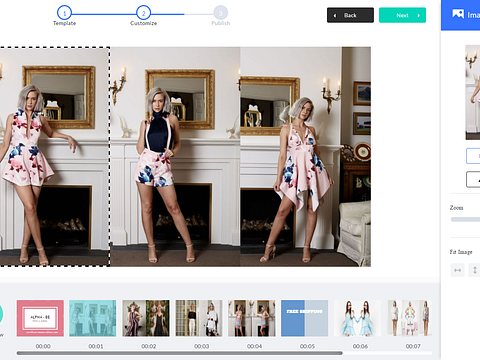Open the teal scene thumbnail at 00:01
This screenshot has height=360, width=480.
click(x=93, y=318)
